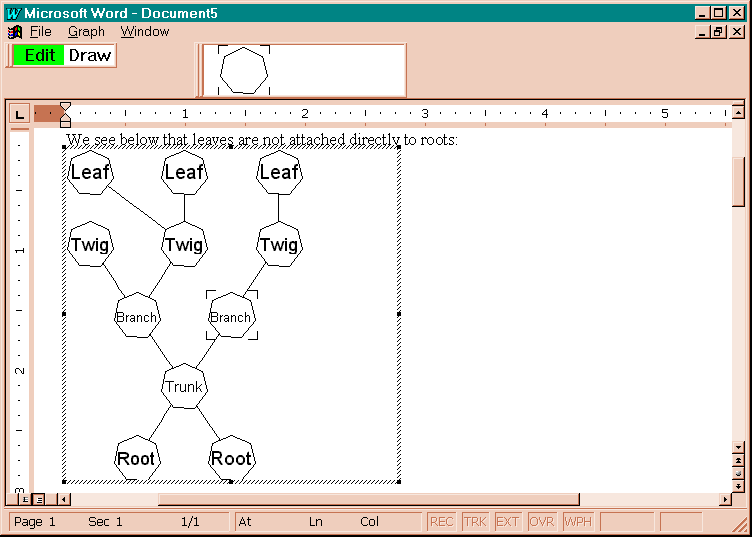Select the Trunk node in the graph
753x537 pixels.
tap(184, 387)
